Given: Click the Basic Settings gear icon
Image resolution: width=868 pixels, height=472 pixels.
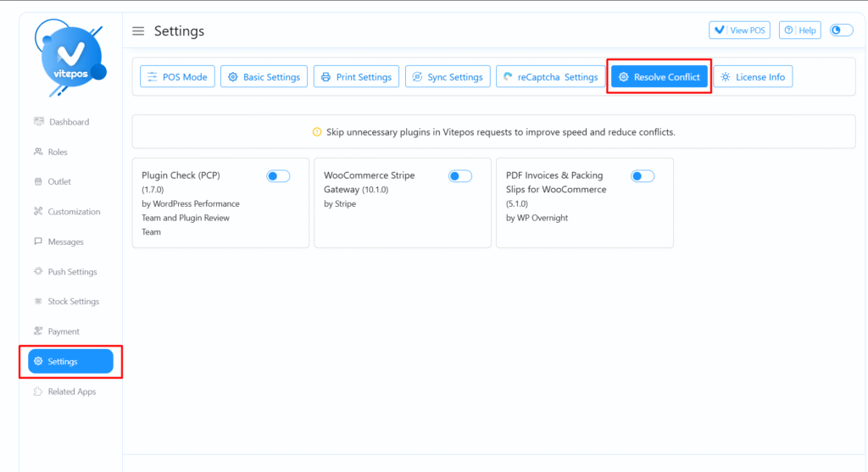Looking at the screenshot, I should pos(233,77).
